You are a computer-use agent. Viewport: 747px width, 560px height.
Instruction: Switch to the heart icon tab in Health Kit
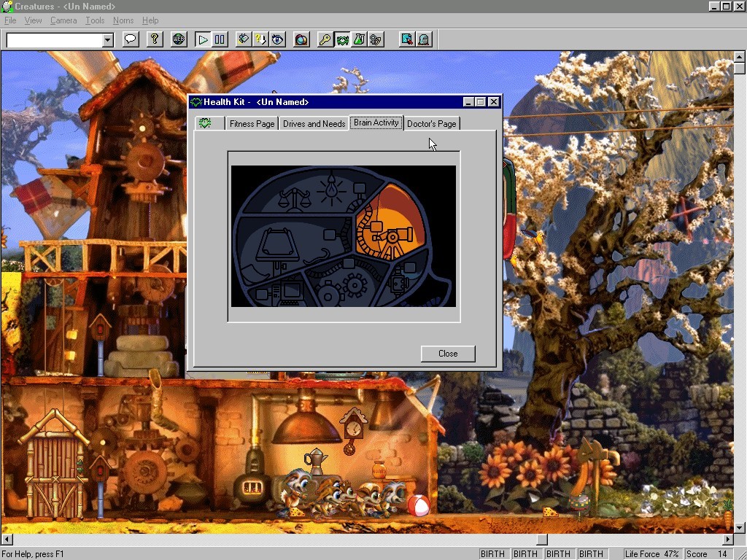click(x=209, y=123)
